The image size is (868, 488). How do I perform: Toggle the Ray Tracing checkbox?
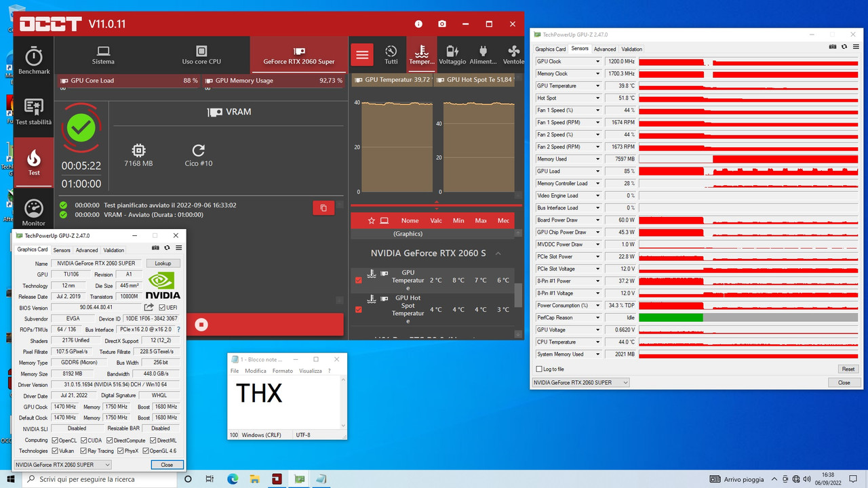tap(83, 451)
